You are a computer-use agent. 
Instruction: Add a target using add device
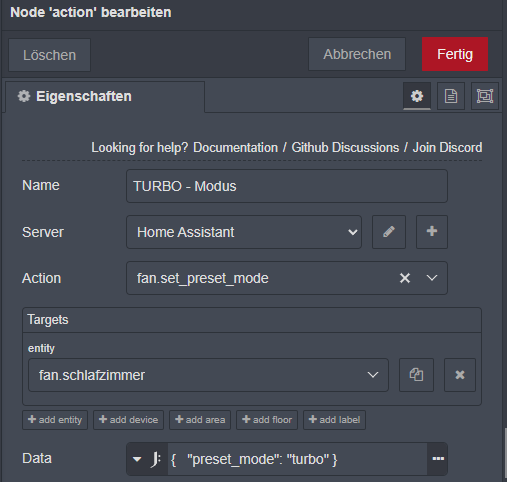(x=128, y=420)
